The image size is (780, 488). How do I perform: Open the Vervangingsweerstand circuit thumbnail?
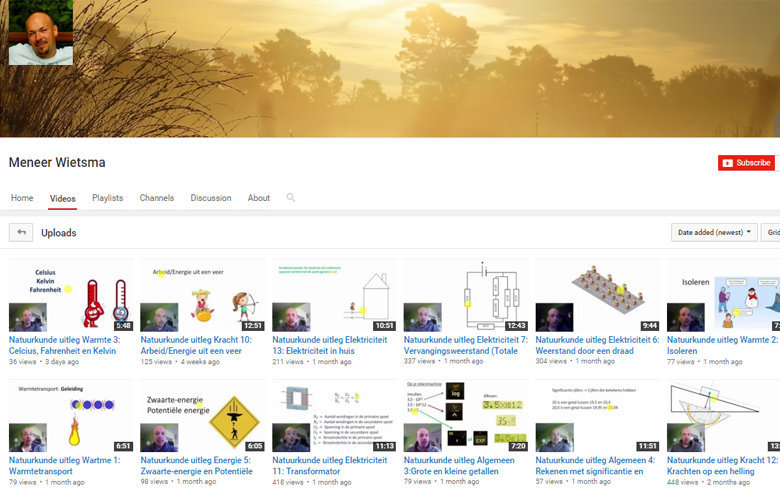point(466,295)
